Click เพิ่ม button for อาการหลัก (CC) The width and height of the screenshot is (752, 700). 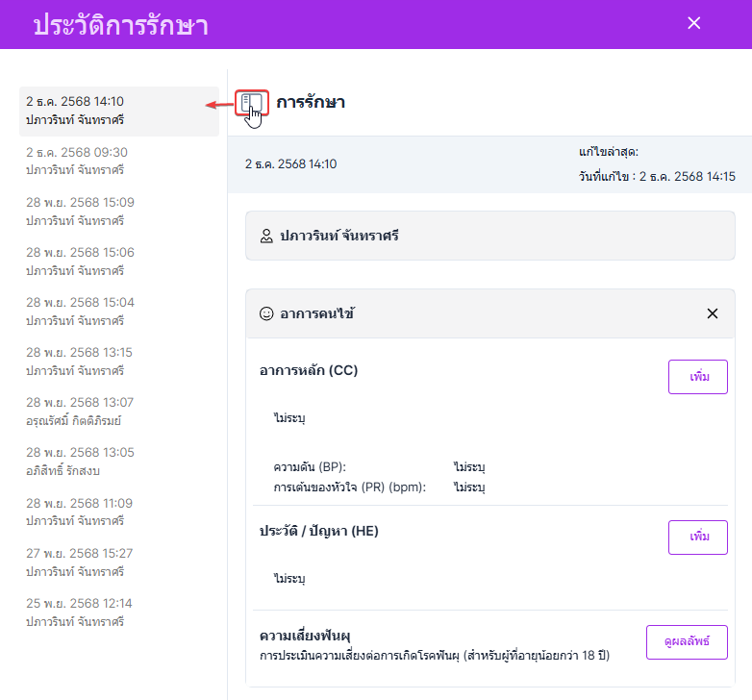[697, 376]
